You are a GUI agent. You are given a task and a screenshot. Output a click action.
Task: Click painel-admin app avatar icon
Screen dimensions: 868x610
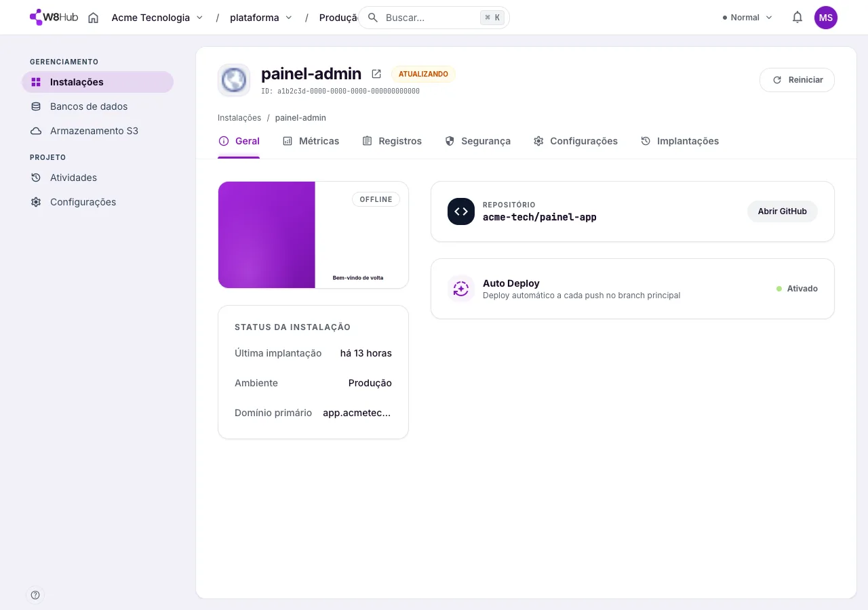[x=234, y=80]
